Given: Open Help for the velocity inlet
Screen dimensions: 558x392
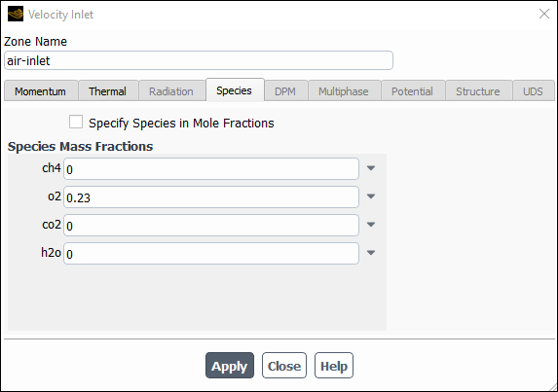Looking at the screenshot, I should [x=334, y=366].
